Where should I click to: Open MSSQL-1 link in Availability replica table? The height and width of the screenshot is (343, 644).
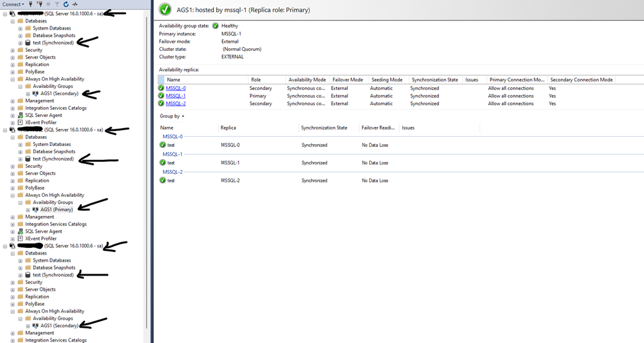click(x=176, y=96)
